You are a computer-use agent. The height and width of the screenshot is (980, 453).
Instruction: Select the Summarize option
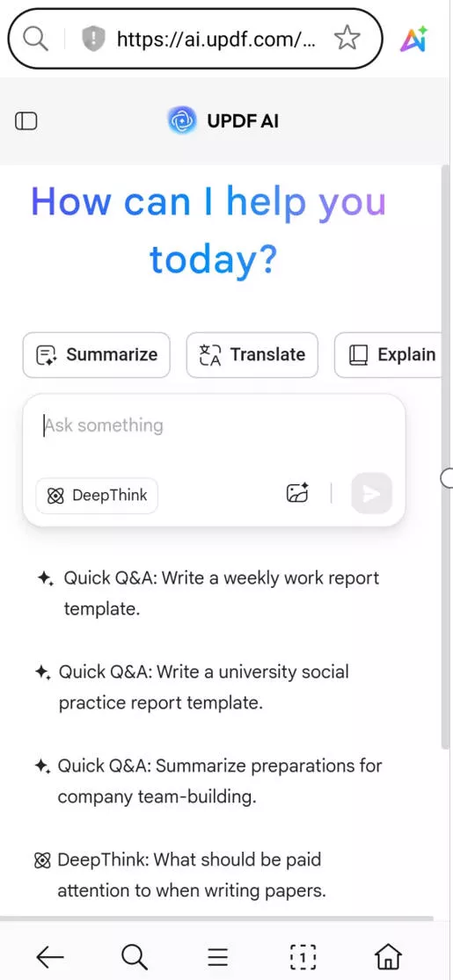[97, 355]
